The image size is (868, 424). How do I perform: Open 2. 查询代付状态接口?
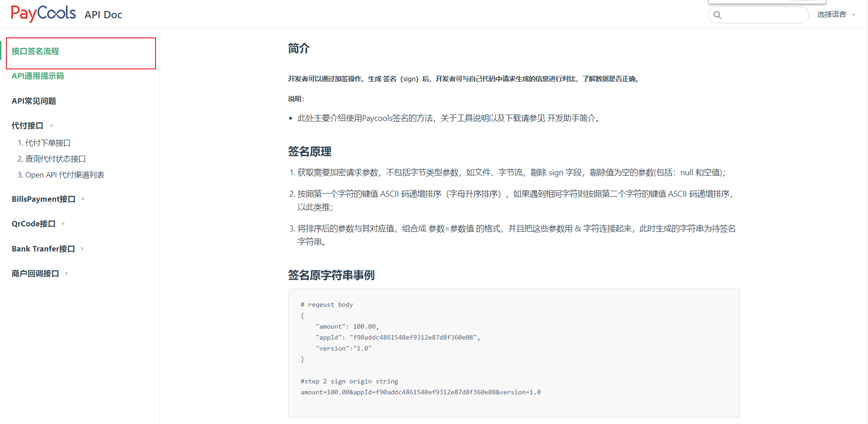click(52, 159)
